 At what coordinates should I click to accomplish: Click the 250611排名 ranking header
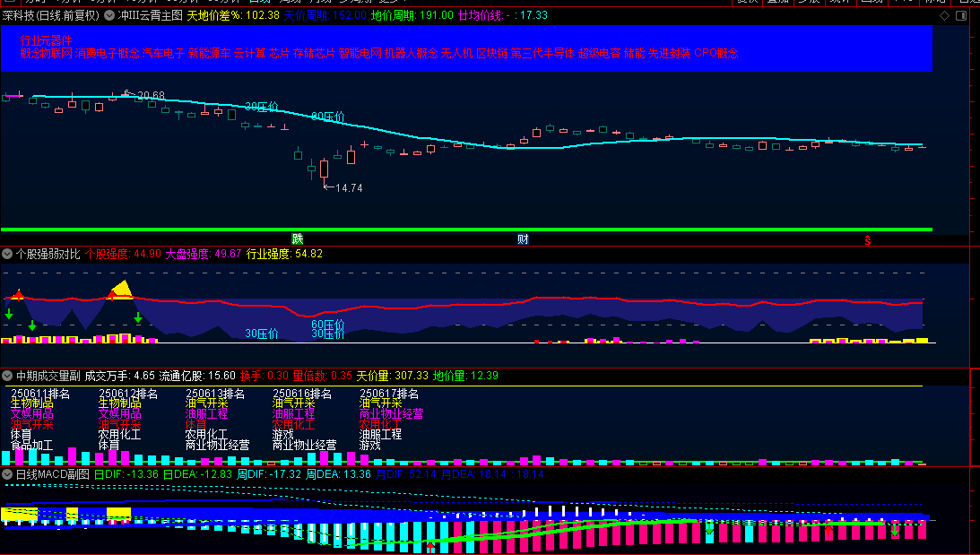click(40, 394)
